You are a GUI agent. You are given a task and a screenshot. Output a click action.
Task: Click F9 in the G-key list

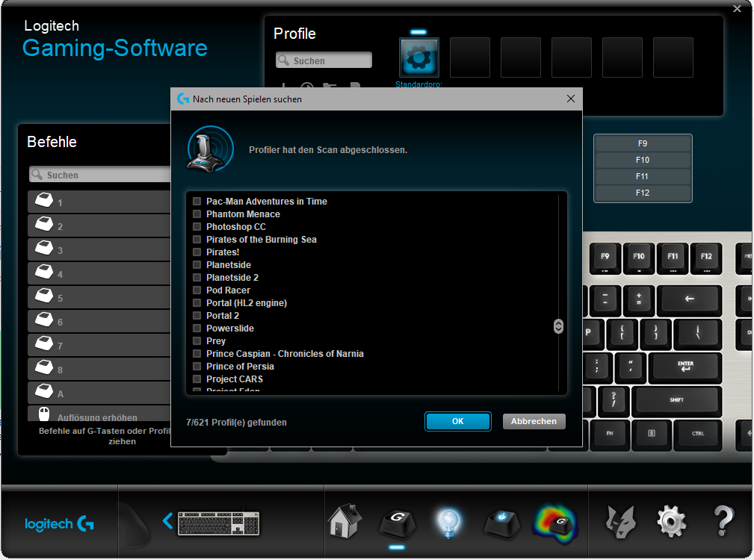(x=643, y=143)
